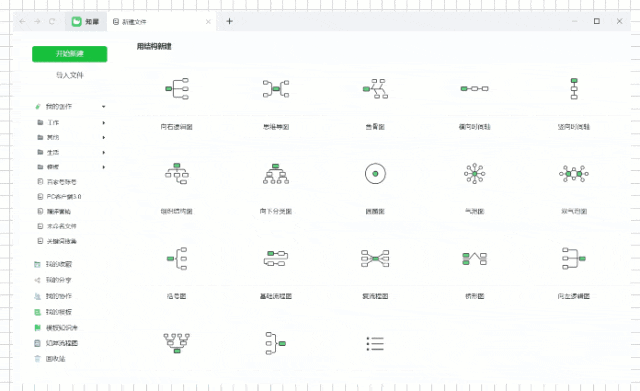Close the 新建文件 tab

click(208, 22)
